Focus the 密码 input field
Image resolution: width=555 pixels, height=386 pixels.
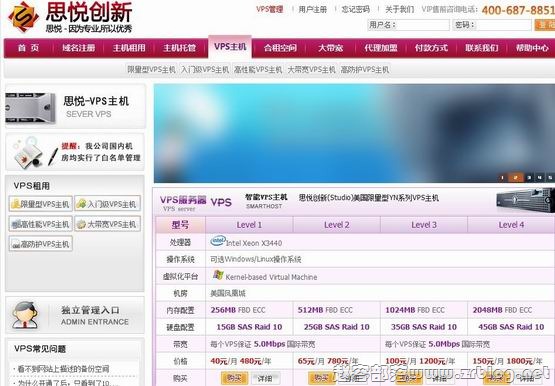(504, 25)
